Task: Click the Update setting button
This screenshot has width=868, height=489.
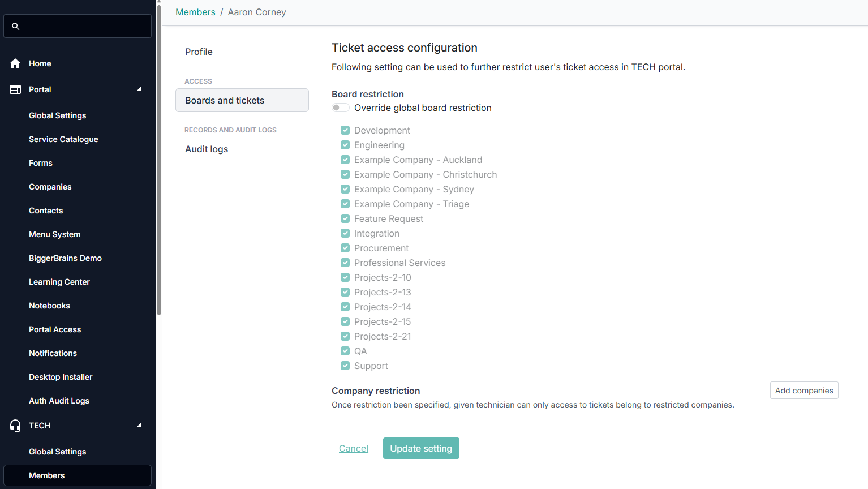Action: pyautogui.click(x=421, y=448)
